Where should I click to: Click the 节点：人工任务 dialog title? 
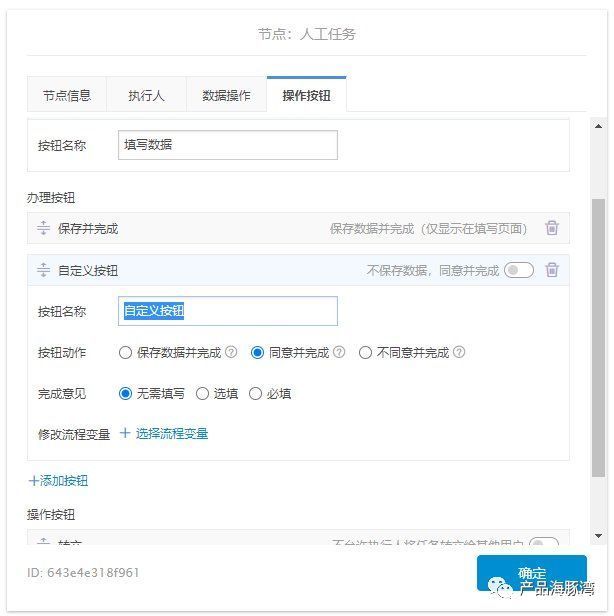click(x=306, y=34)
